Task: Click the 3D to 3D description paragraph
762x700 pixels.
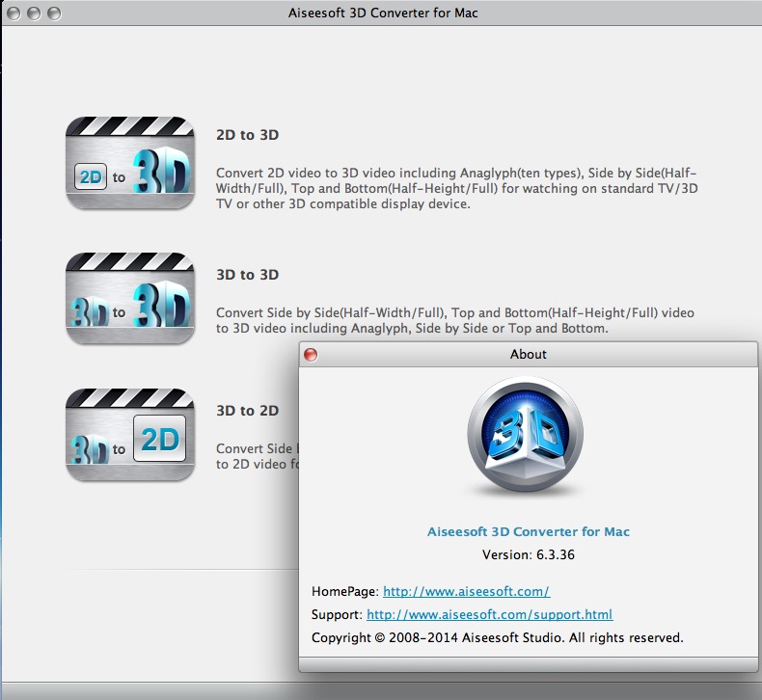Action: 455,321
